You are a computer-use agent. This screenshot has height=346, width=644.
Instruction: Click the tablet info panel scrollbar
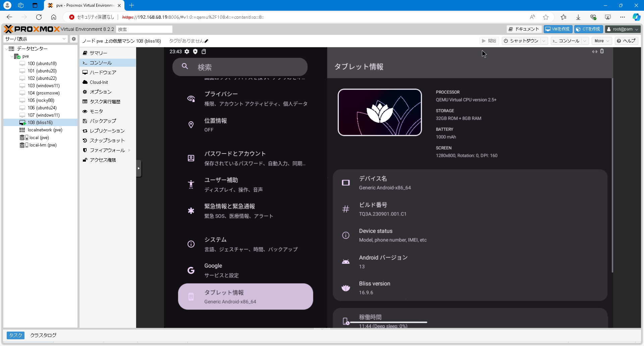point(612,175)
